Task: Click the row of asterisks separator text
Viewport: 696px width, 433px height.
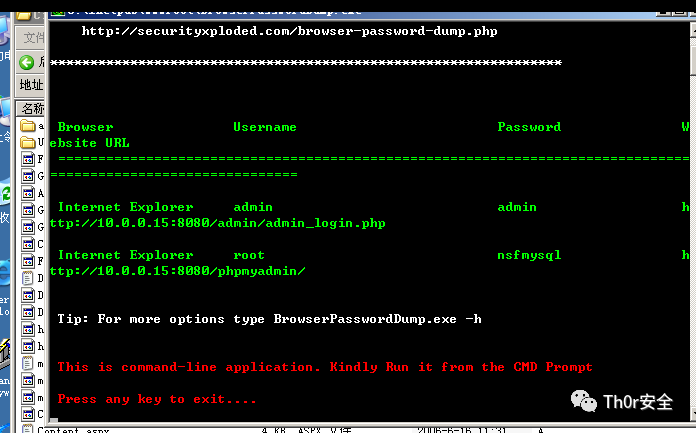Action: click(x=306, y=62)
